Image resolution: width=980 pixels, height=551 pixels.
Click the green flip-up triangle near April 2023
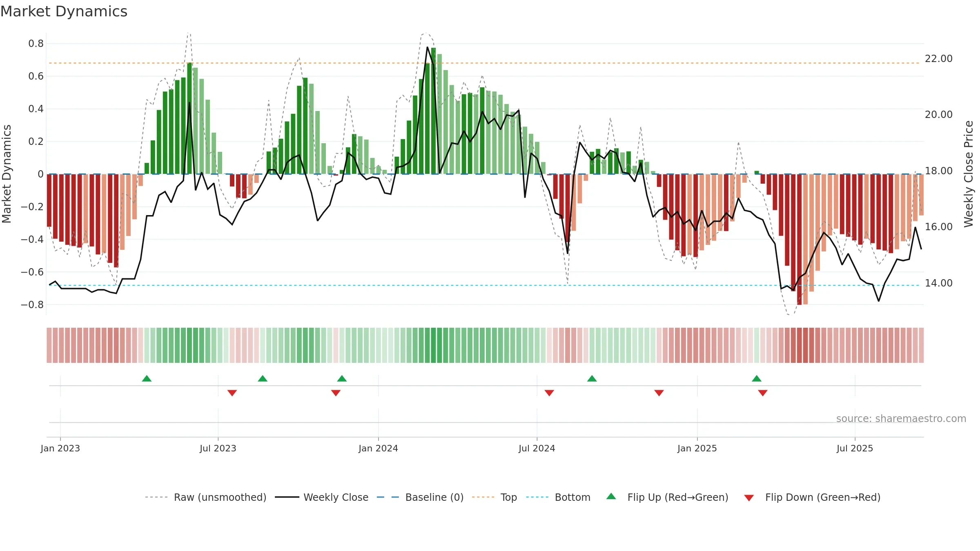pos(147,378)
